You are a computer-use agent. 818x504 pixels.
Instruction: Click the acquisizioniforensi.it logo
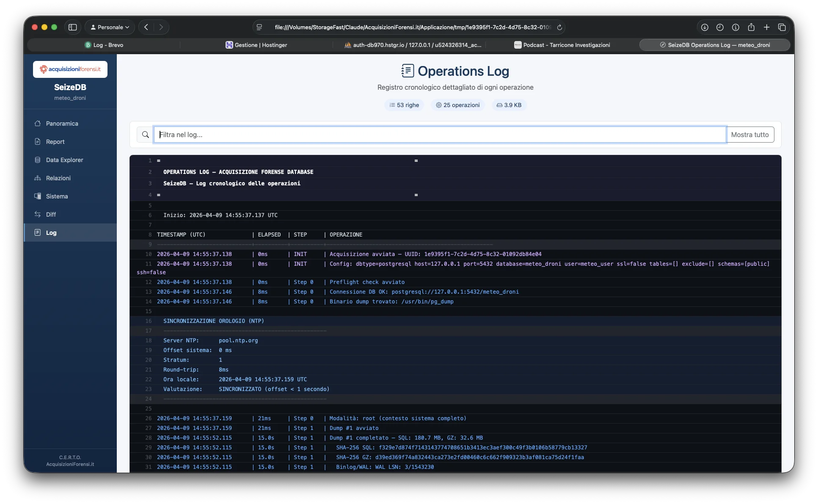pos(70,69)
